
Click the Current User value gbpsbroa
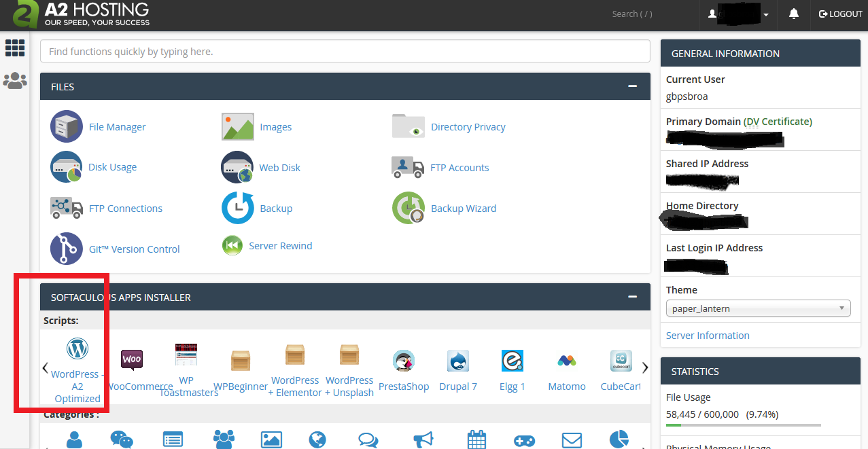[687, 96]
